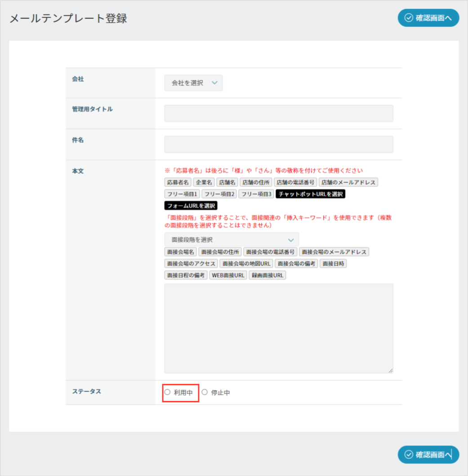This screenshot has height=476, width=468.
Task: Insert the 店舗のメールアドレス keyword tag
Action: 348,182
